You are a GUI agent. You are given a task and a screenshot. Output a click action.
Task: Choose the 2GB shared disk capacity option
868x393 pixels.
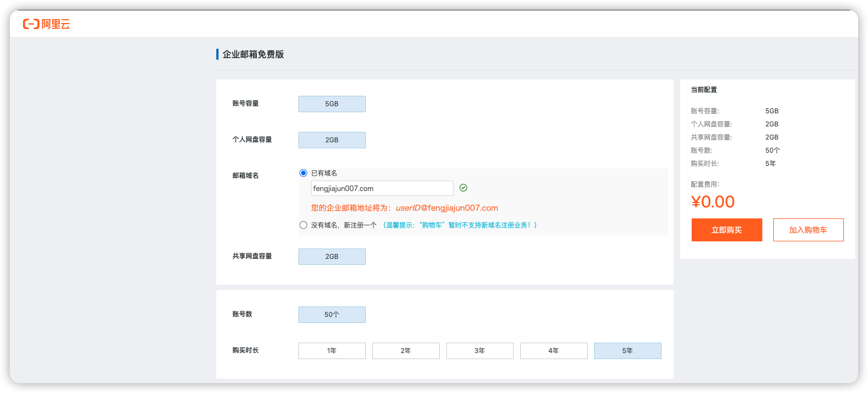[x=332, y=257]
